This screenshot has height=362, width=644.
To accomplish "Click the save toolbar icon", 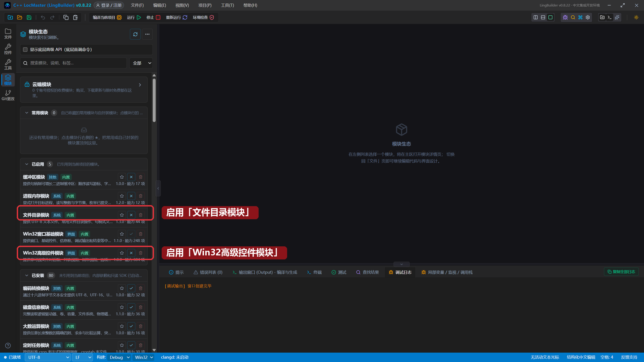I will (x=29, y=17).
